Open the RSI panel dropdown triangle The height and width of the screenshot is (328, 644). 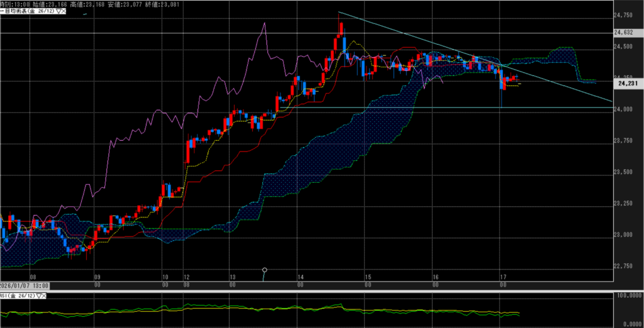pyautogui.click(x=39, y=295)
